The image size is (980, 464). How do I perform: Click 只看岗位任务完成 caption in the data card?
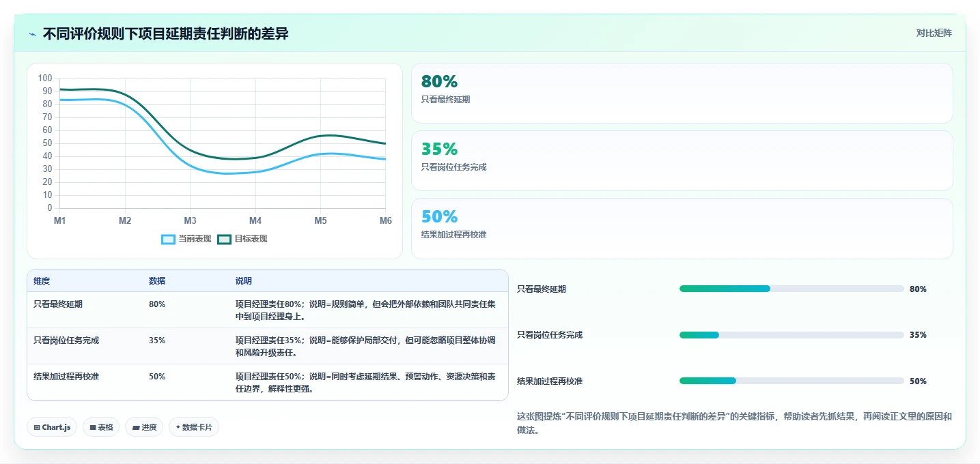[x=453, y=167]
